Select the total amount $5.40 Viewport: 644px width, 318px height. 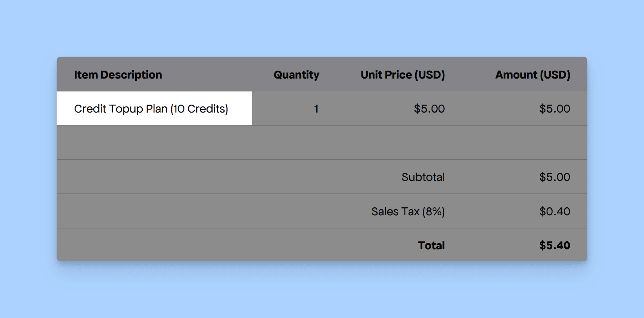(555, 245)
